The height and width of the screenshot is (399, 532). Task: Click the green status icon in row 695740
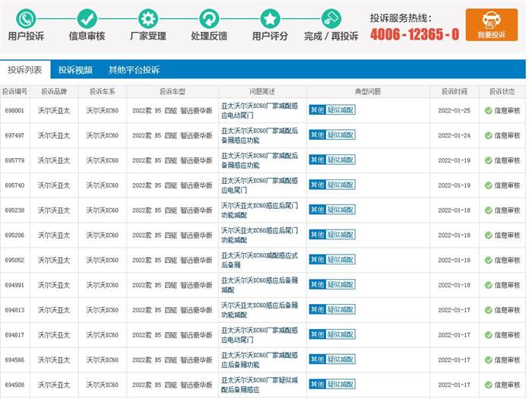488,185
